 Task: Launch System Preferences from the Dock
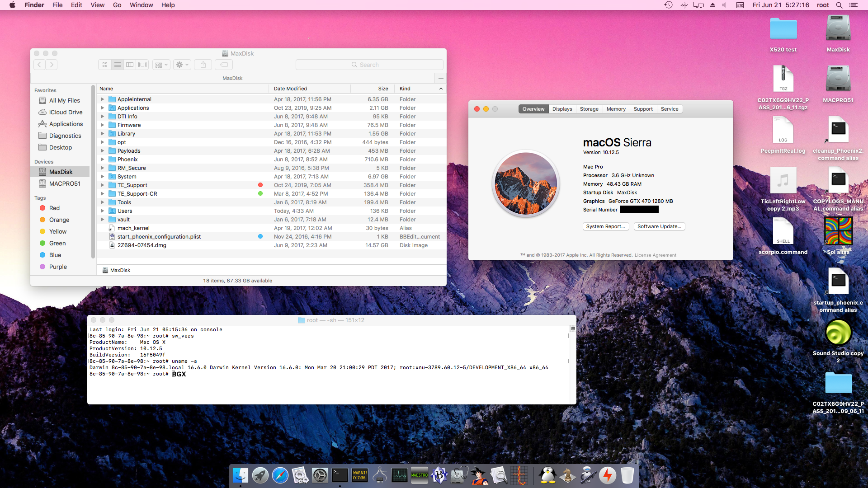[320, 475]
